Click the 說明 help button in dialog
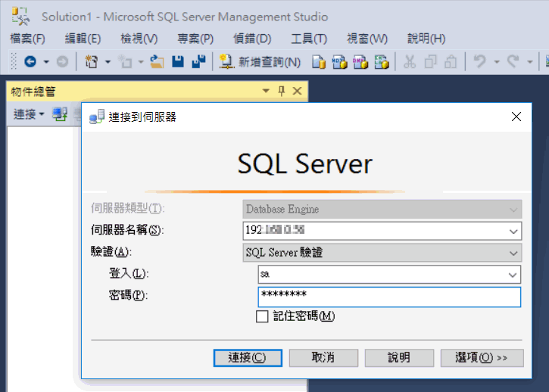The width and height of the screenshot is (549, 392). 399,358
